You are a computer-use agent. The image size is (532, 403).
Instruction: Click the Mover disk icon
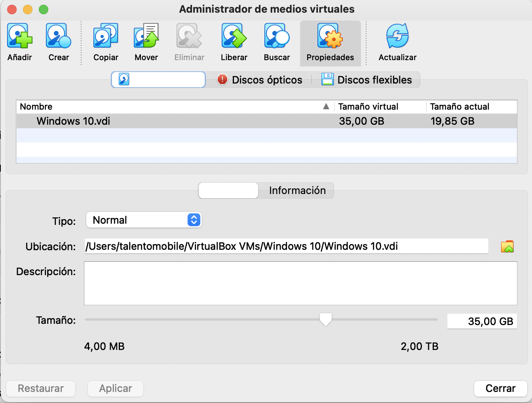point(146,36)
